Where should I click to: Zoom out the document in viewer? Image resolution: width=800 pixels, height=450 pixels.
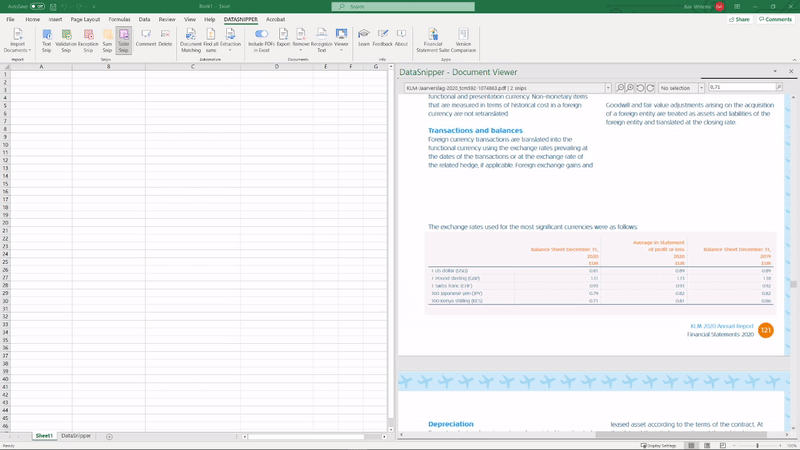pos(620,88)
